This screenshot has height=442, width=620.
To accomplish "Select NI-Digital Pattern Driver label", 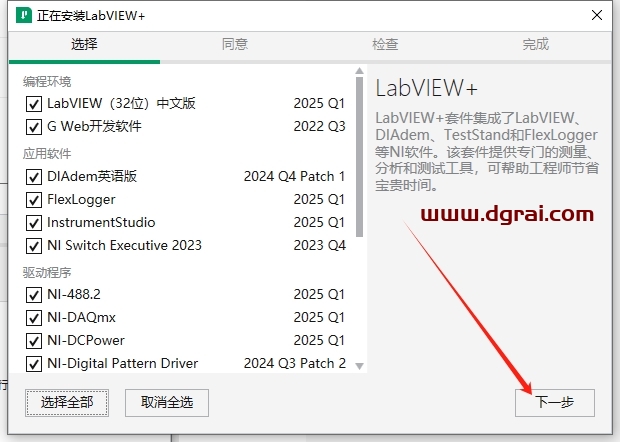I will pos(123,363).
